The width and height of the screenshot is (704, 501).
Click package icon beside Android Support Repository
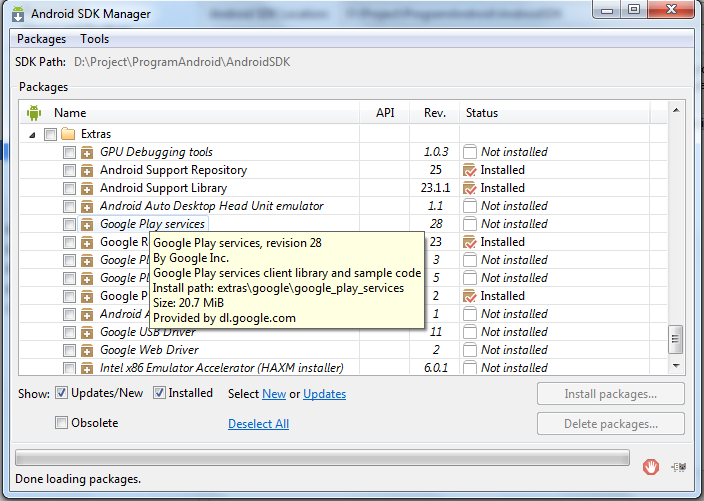[87, 171]
